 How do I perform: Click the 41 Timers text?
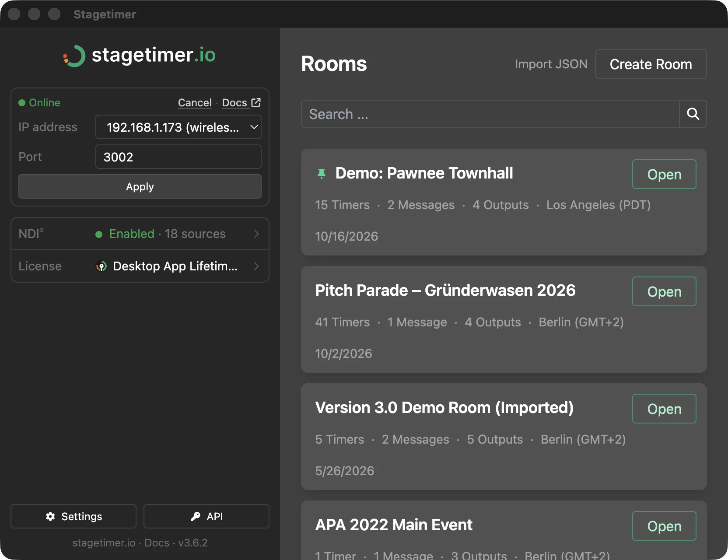[343, 322]
